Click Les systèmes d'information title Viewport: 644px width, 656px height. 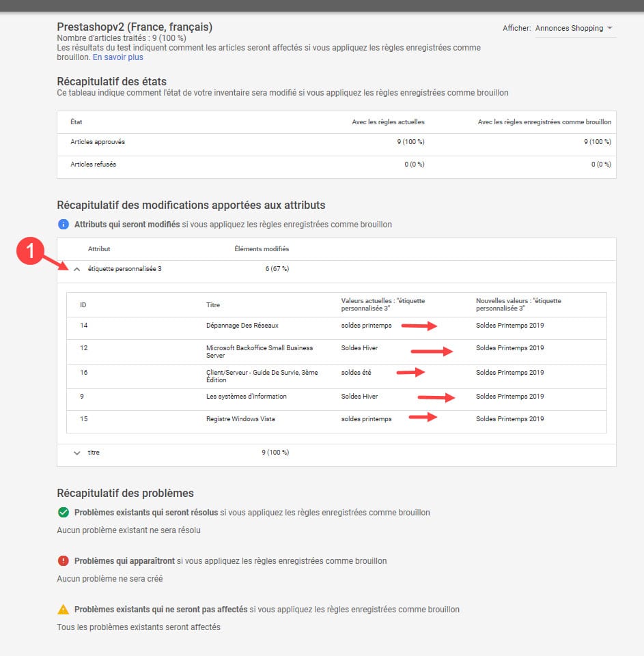246,397
